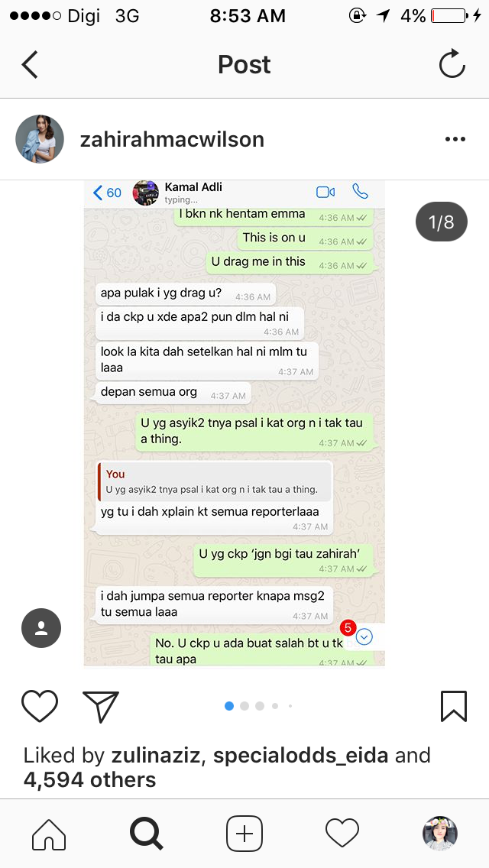Viewport: 489px width, 868px height.
Task: Open zahirahmacwilson profile username
Action: point(172,140)
